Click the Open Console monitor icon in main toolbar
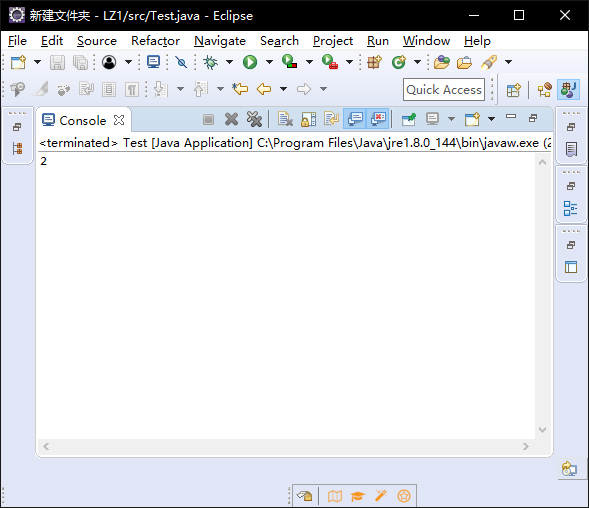 153,62
